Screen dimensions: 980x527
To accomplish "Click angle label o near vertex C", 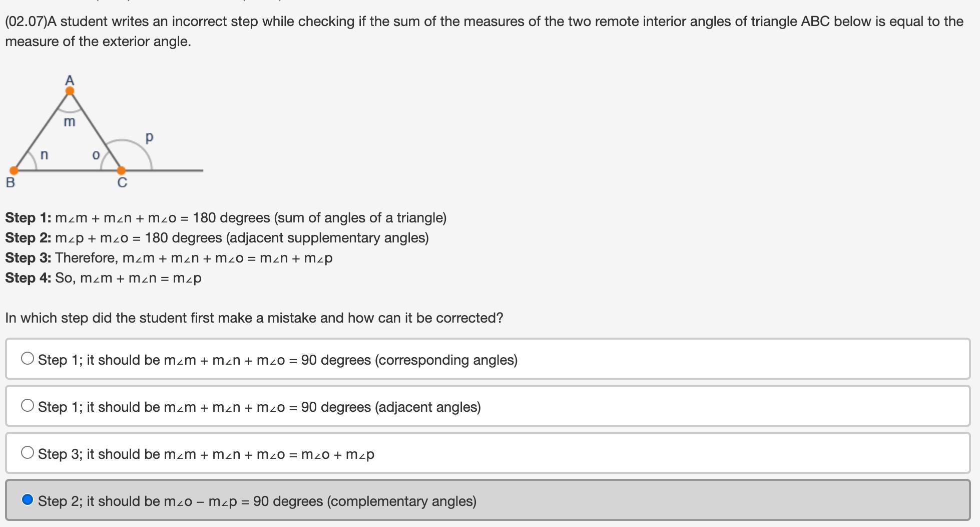I will pyautogui.click(x=96, y=155).
